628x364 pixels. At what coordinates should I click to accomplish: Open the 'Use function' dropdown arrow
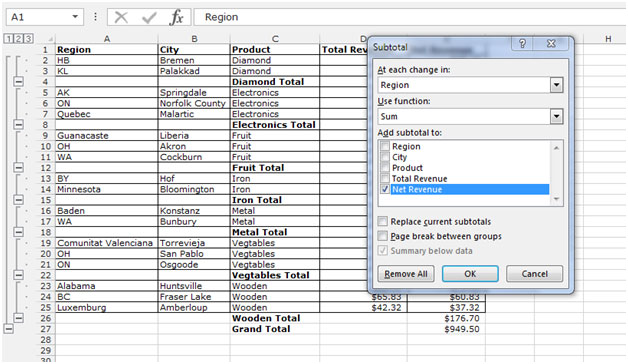click(x=556, y=117)
